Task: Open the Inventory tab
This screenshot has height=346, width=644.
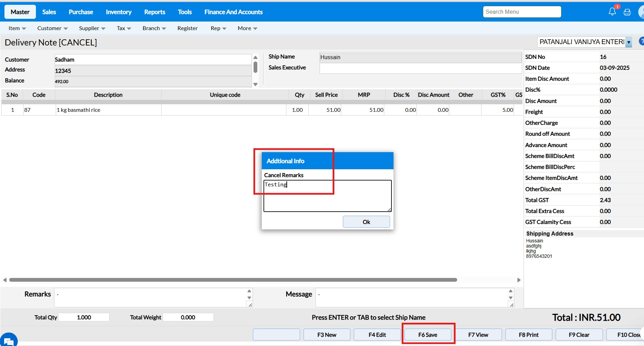Action: (x=119, y=12)
